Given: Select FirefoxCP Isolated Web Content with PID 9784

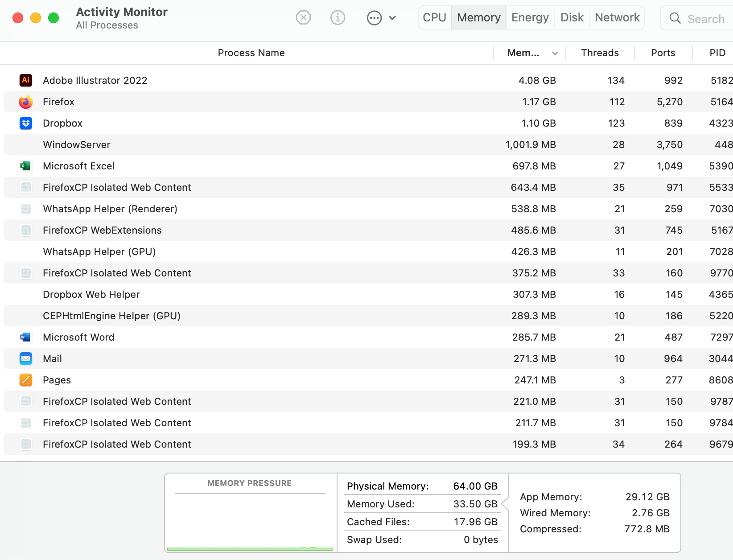Looking at the screenshot, I should [x=368, y=423].
